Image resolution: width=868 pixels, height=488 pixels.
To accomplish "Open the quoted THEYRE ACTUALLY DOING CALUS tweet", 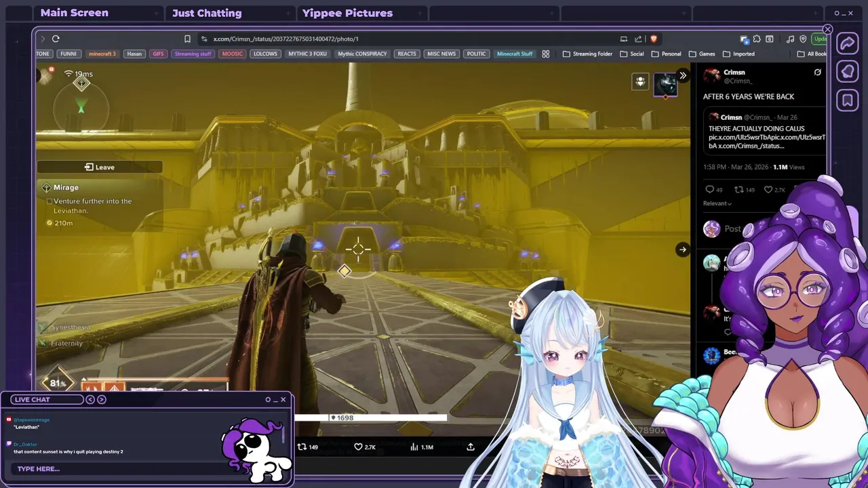I will pyautogui.click(x=765, y=131).
